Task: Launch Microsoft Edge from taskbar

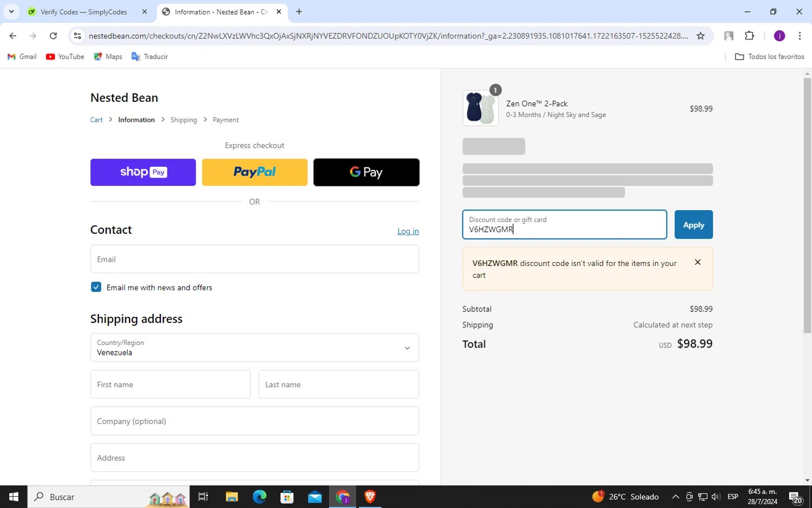Action: pyautogui.click(x=259, y=497)
